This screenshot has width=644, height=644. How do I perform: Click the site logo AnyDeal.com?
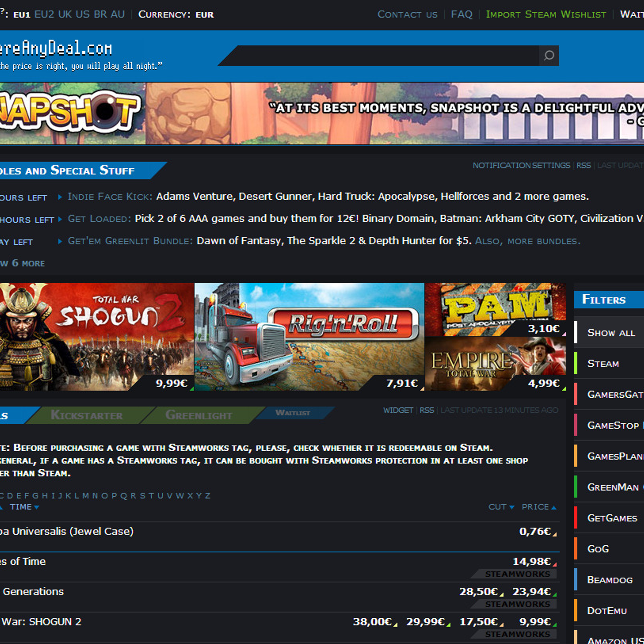tap(56, 48)
